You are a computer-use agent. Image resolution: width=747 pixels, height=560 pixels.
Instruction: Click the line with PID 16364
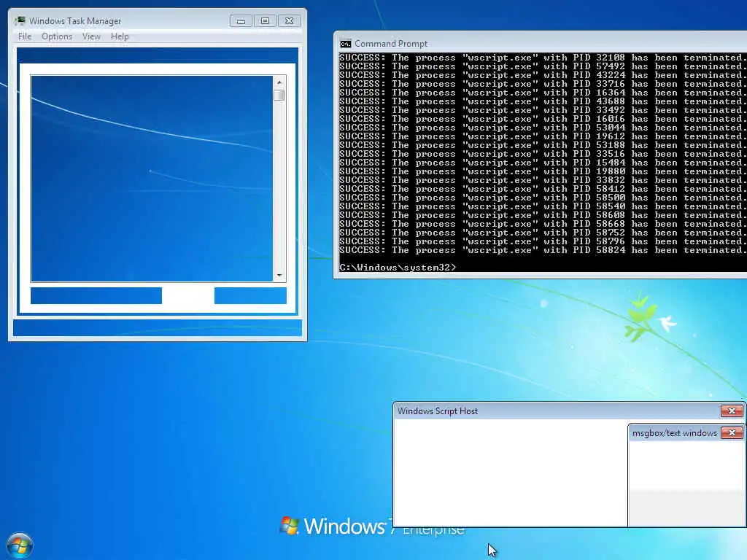pos(543,93)
